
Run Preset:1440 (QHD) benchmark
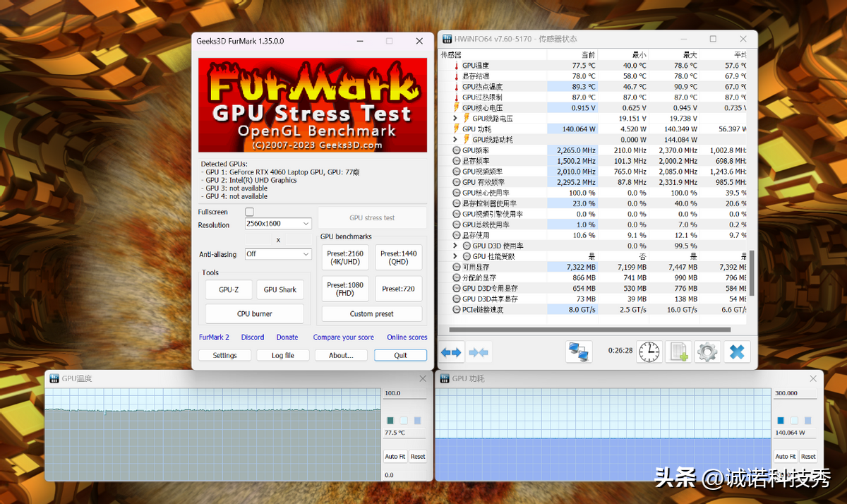pos(399,257)
